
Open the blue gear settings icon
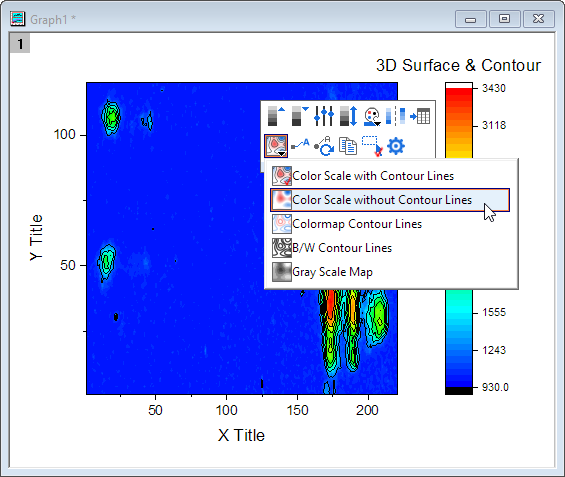pos(396,146)
